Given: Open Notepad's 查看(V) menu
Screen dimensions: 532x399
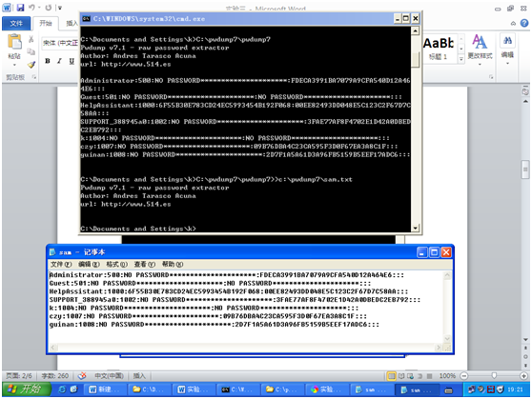Looking at the screenshot, I should (x=144, y=264).
